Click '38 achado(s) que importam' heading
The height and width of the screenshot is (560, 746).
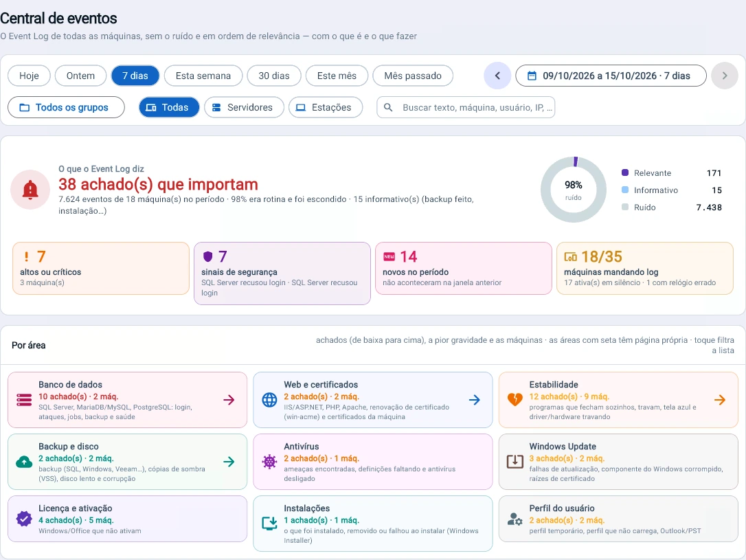pyautogui.click(x=158, y=184)
